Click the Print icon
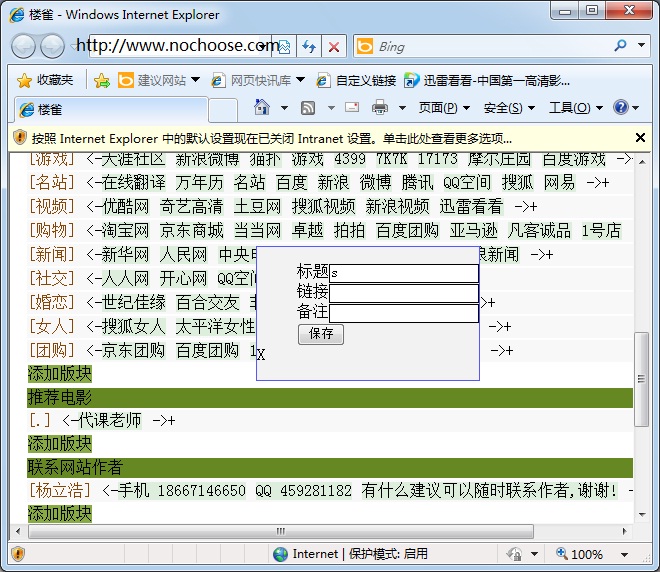660x572 pixels. [380, 107]
